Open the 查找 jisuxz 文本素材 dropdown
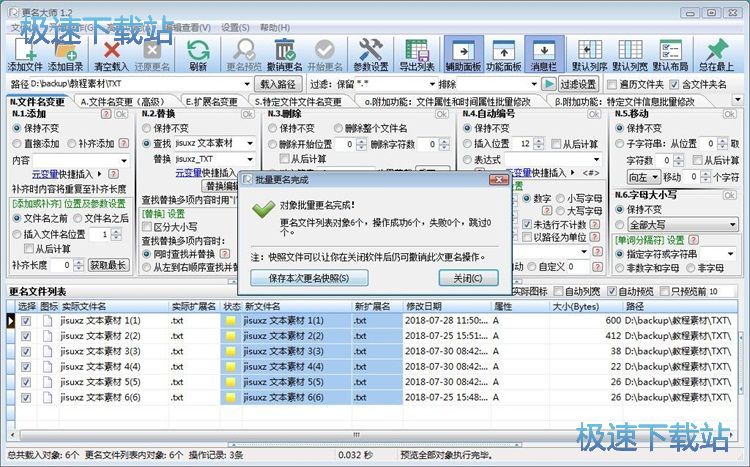The image size is (750, 467). [250, 144]
